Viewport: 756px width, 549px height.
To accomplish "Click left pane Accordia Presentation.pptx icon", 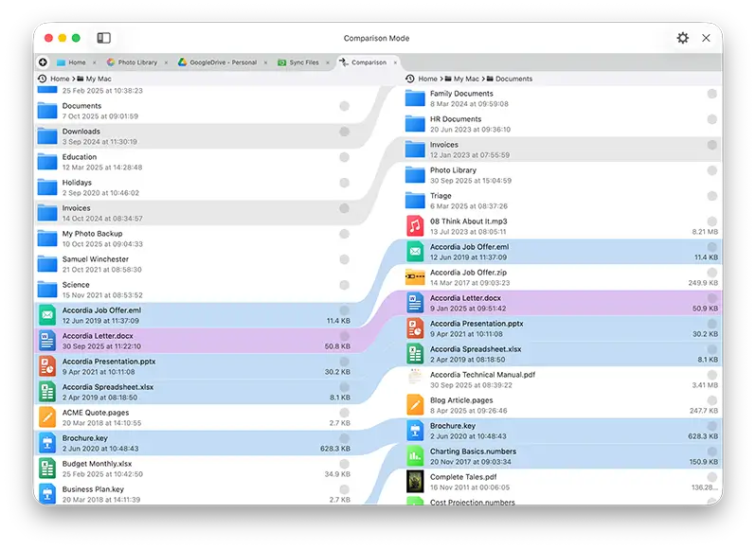I will pyautogui.click(x=47, y=366).
